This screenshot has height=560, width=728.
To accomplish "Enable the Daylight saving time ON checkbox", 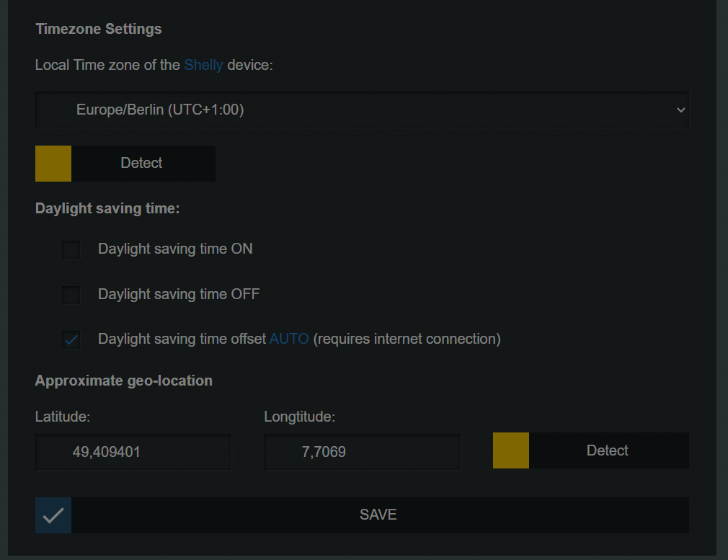I will [71, 249].
